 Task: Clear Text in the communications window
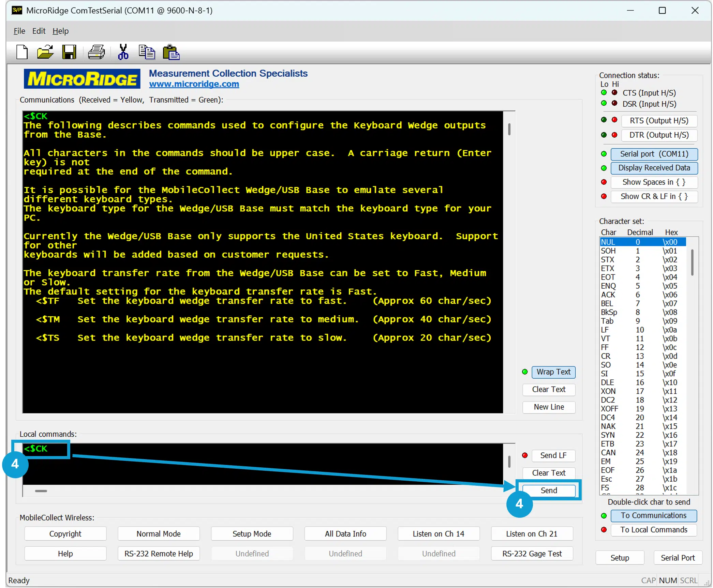tap(549, 389)
